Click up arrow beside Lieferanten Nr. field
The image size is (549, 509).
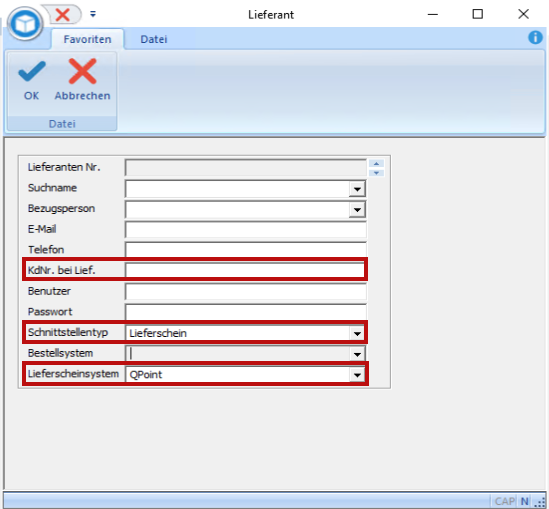pos(376,163)
